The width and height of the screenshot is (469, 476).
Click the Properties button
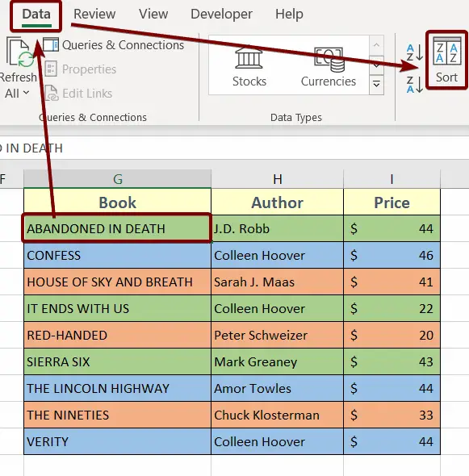click(81, 69)
